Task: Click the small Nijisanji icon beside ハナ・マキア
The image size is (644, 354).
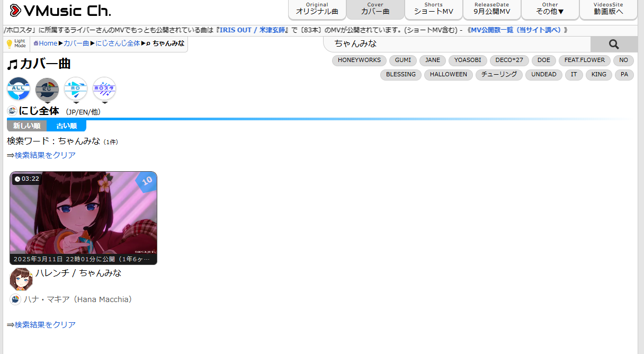Action: point(15,299)
